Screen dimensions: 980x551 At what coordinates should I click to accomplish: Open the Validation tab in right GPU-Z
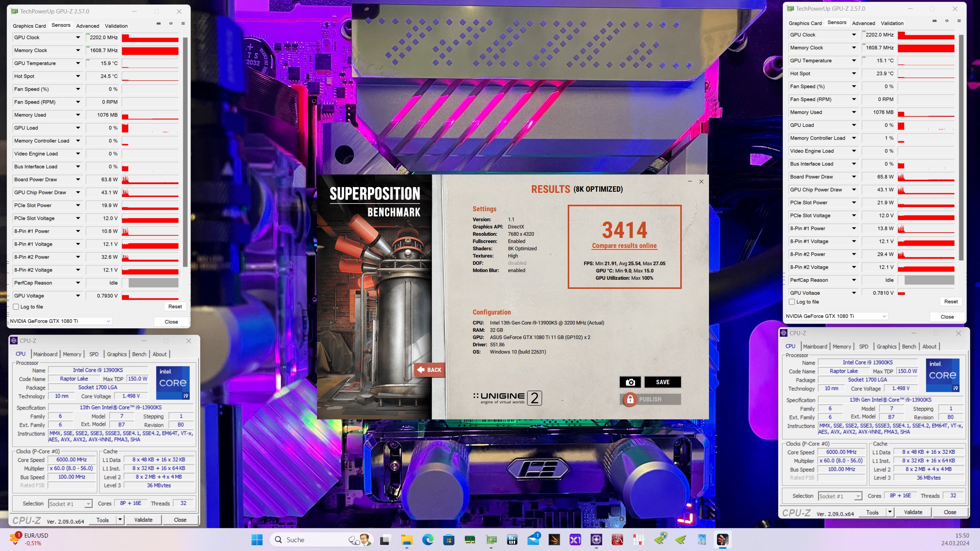tap(892, 23)
